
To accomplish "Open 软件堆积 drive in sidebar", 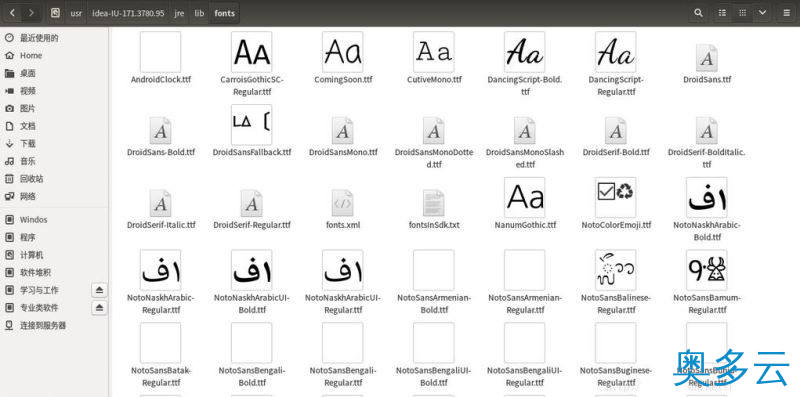I will [54, 272].
